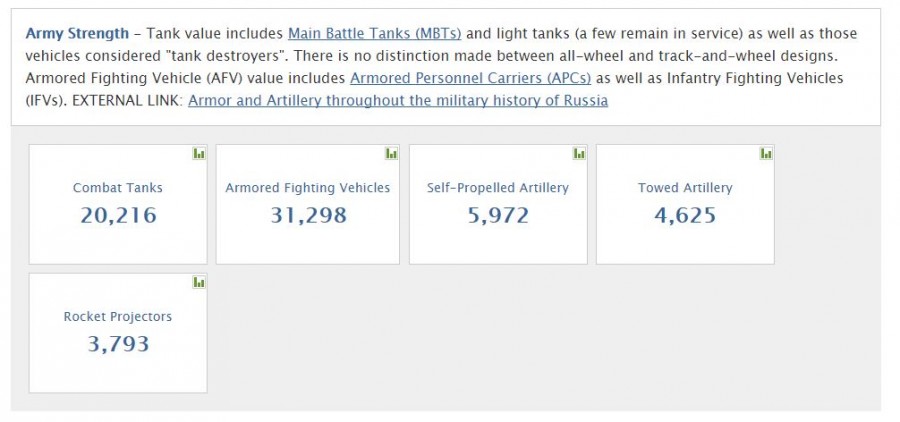Click the Towed Artillery label
Screen dimensions: 900x422
[x=685, y=187]
